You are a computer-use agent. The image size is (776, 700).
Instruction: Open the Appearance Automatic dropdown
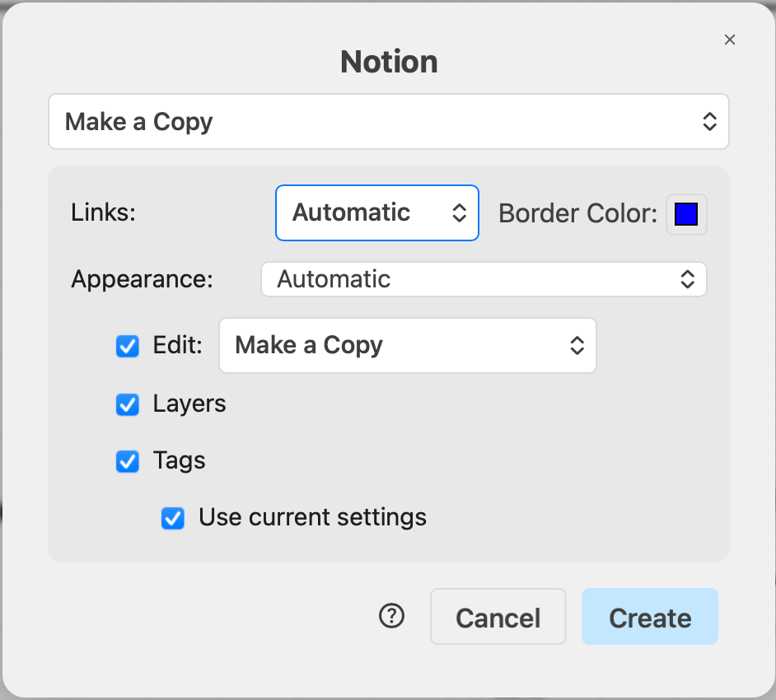point(484,279)
